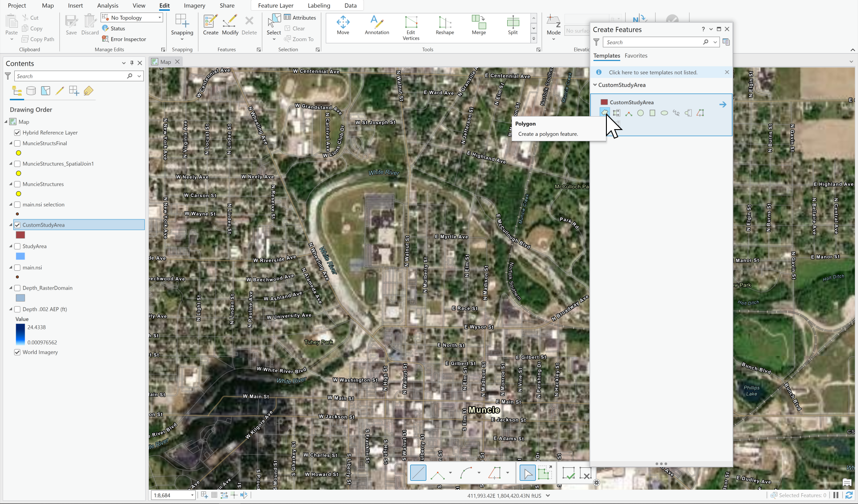Click the Depth .002 AEP color swatch
Screen dimensions: 858x504
(20, 334)
